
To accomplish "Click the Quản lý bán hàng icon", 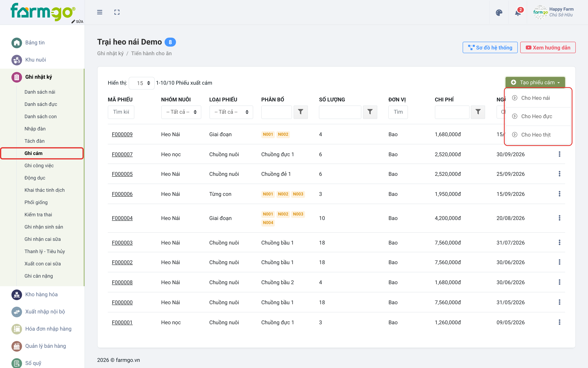I will point(17,346).
